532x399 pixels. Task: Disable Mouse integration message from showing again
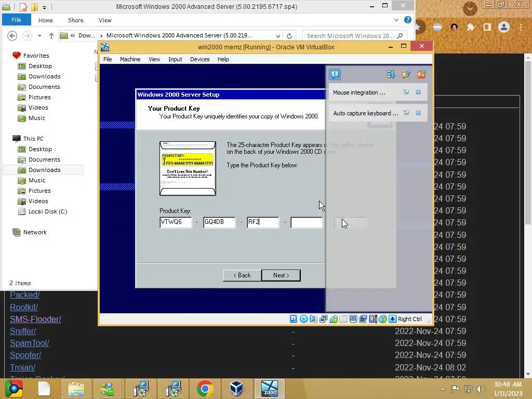coord(406,92)
